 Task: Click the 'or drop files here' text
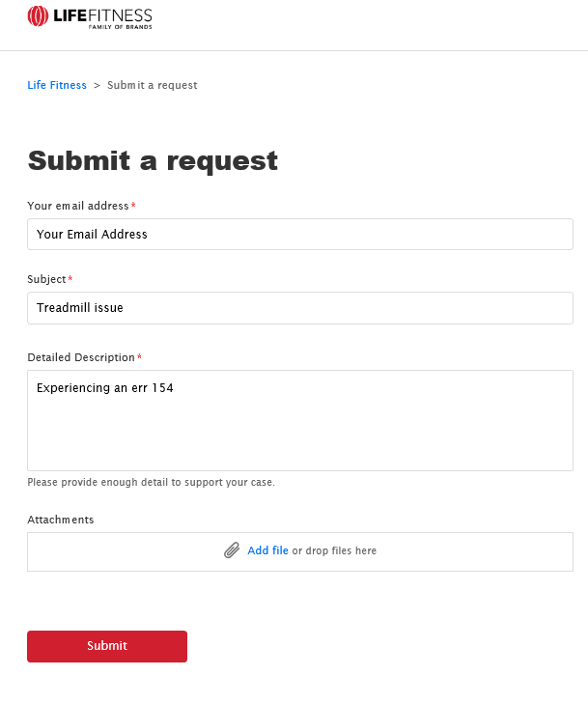334,550
